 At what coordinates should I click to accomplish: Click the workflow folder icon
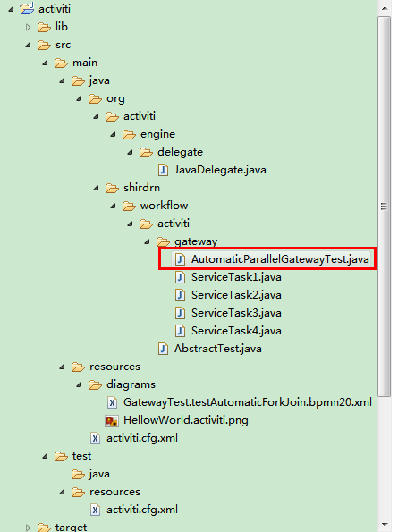[129, 206]
